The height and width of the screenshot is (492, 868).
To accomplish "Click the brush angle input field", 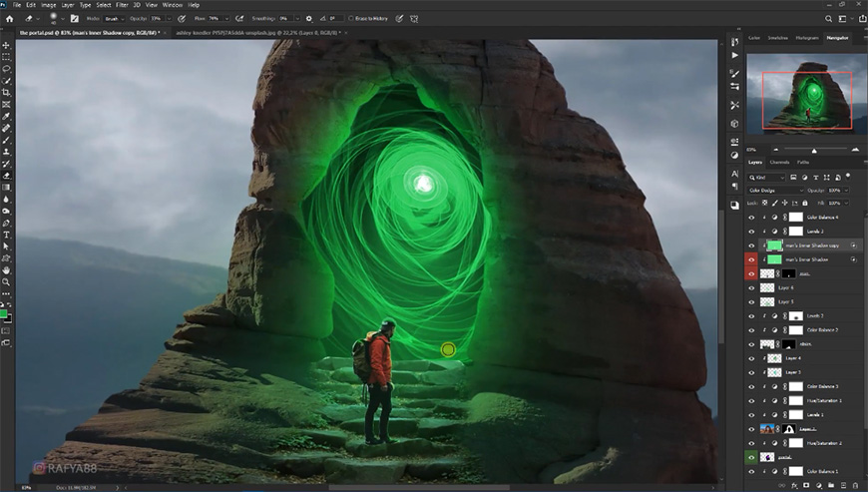I will click(x=335, y=18).
